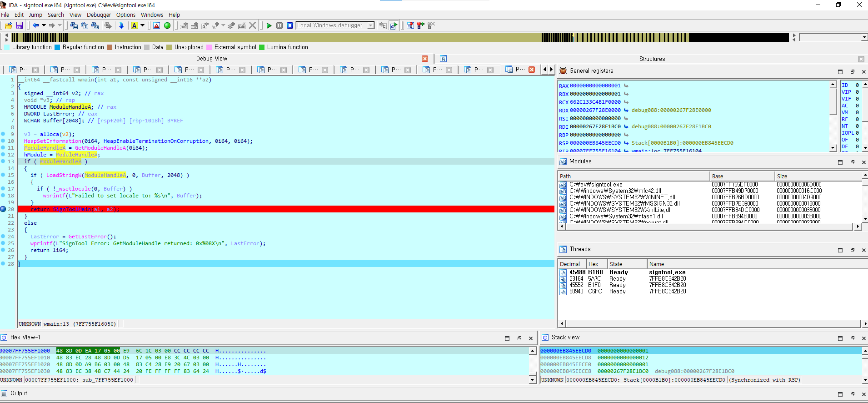Click the green circle toolbar icon

coord(167,25)
